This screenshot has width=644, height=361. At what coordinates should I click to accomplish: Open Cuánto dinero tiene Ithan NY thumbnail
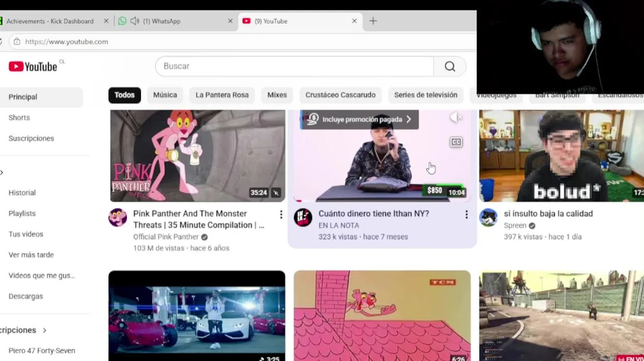(382, 155)
